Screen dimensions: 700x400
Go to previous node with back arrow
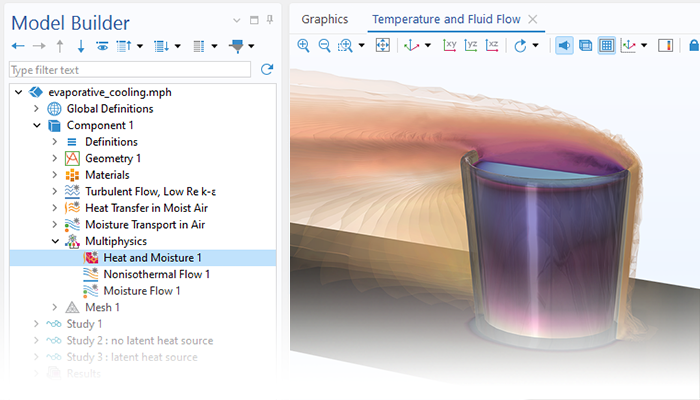pos(18,46)
